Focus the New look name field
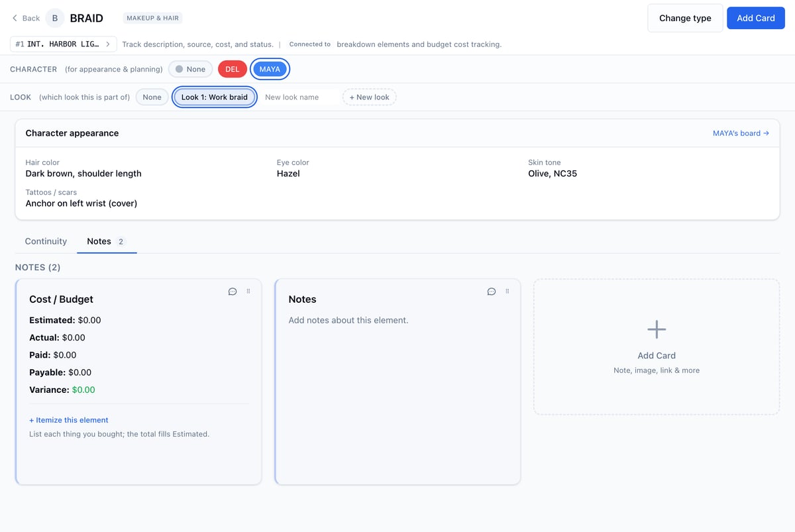Image resolution: width=795 pixels, height=532 pixels. point(299,97)
